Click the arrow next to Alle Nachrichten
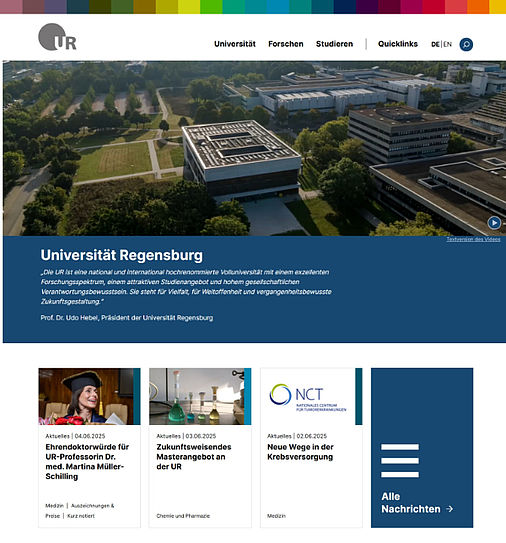506x543 pixels. tap(450, 509)
